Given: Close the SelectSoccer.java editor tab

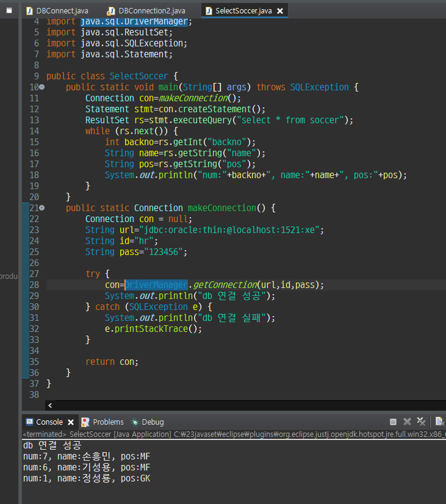Looking at the screenshot, I should [280, 11].
